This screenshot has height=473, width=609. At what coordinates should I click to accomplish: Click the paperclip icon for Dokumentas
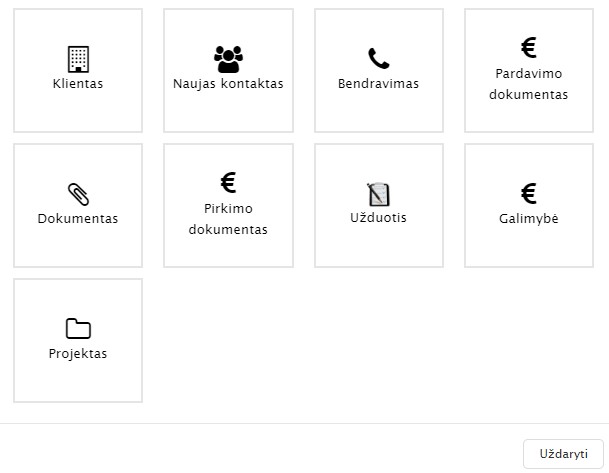[78, 194]
